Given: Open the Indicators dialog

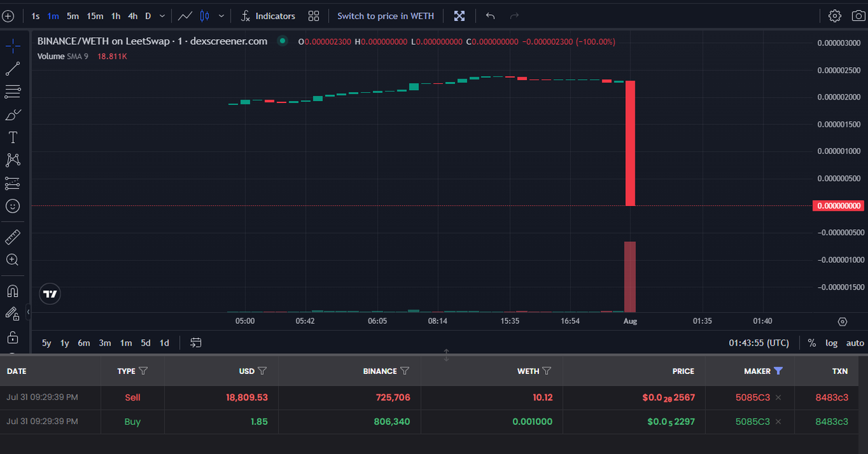Looking at the screenshot, I should 269,16.
